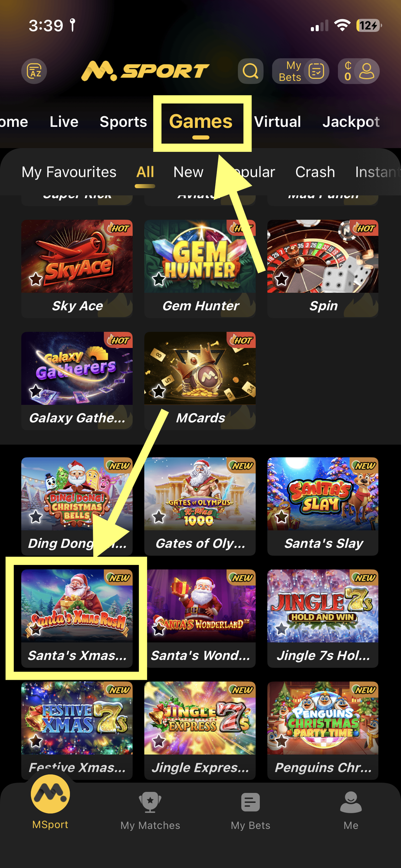Open My Favourites games filter
This screenshot has height=868, width=401.
click(x=69, y=172)
